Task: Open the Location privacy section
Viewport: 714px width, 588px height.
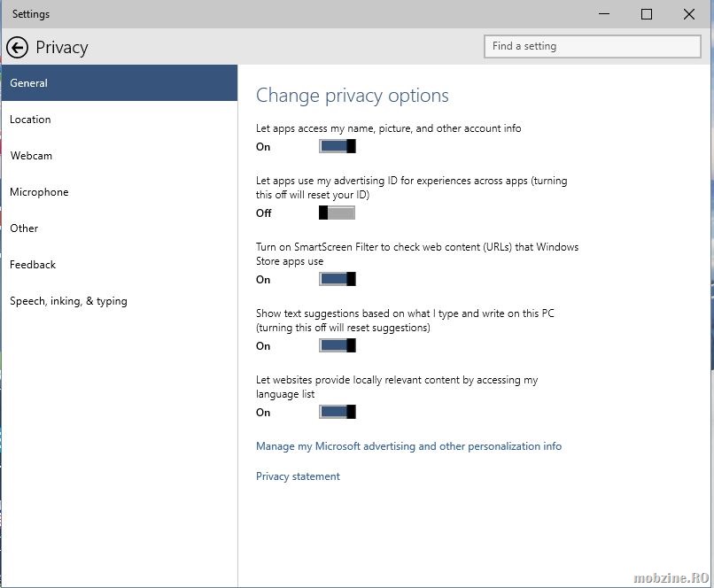Action: (x=30, y=120)
